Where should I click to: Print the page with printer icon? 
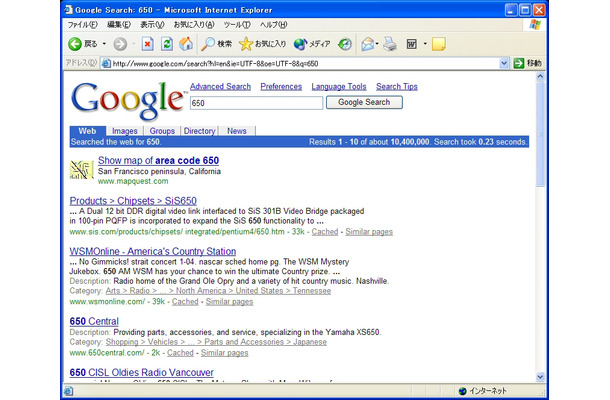[x=390, y=44]
